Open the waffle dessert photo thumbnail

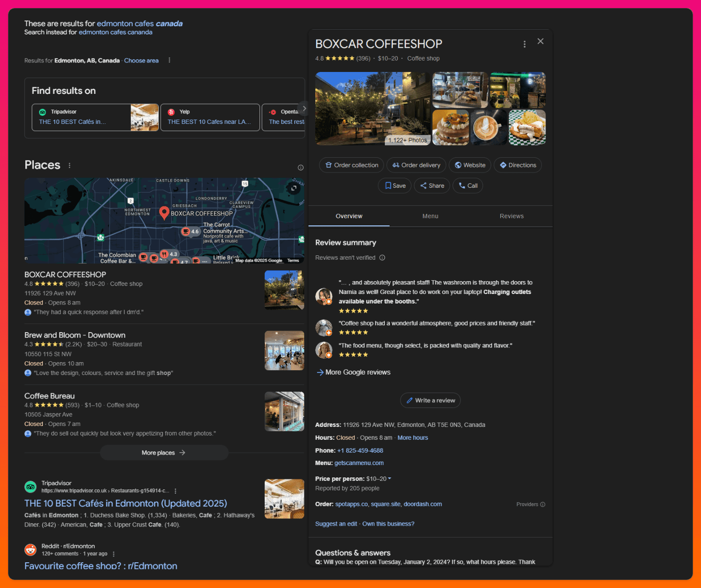(527, 128)
